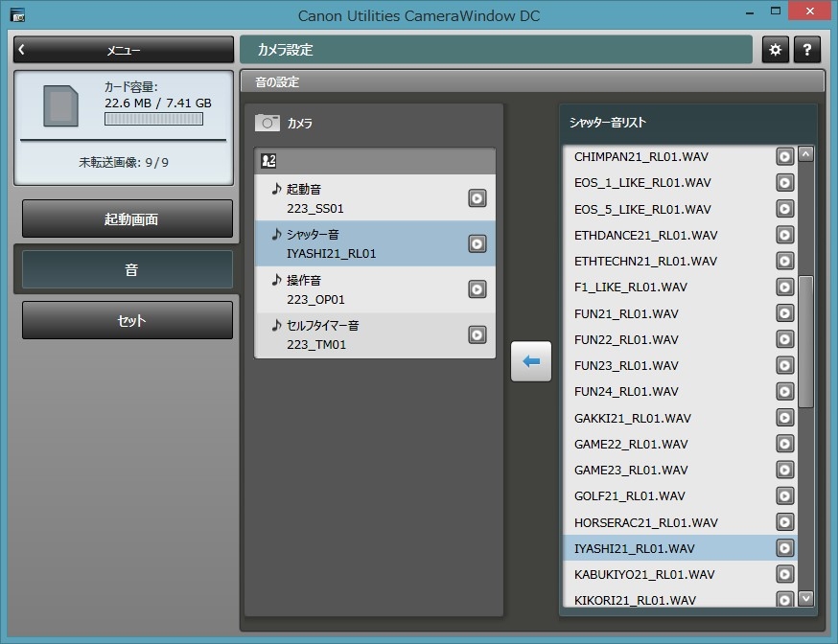Open the 起動画面 section
The width and height of the screenshot is (838, 644).
[x=128, y=218]
